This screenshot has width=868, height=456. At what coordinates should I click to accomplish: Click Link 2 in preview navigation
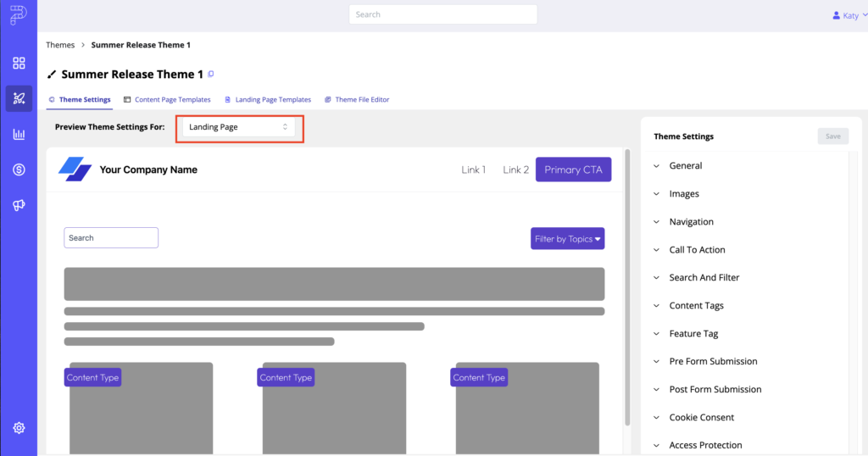click(x=515, y=170)
